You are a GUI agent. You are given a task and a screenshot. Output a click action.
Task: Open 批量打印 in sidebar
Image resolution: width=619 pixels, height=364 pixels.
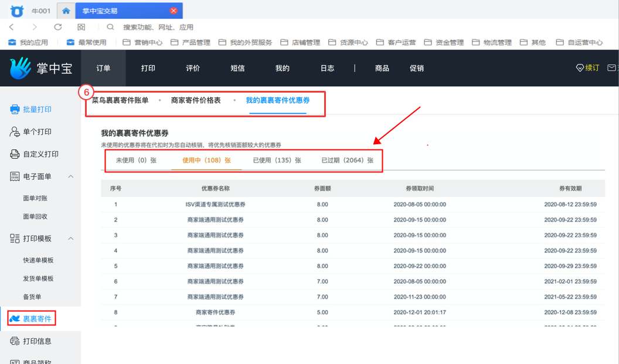click(x=31, y=110)
